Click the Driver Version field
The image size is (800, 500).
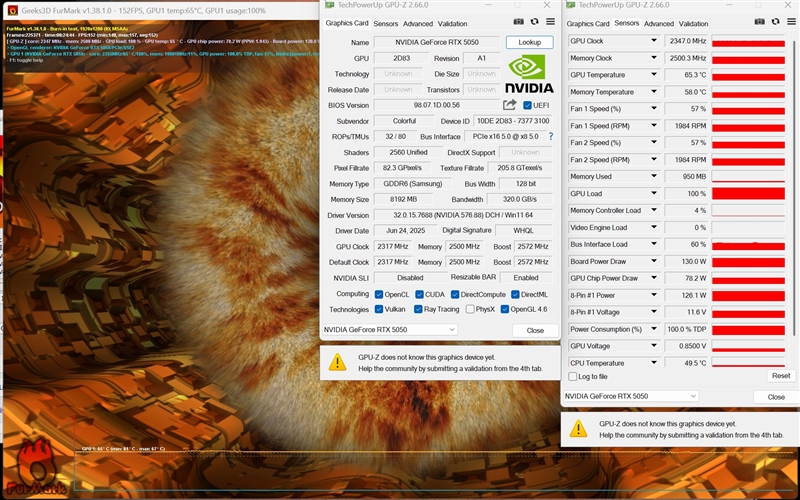point(463,215)
